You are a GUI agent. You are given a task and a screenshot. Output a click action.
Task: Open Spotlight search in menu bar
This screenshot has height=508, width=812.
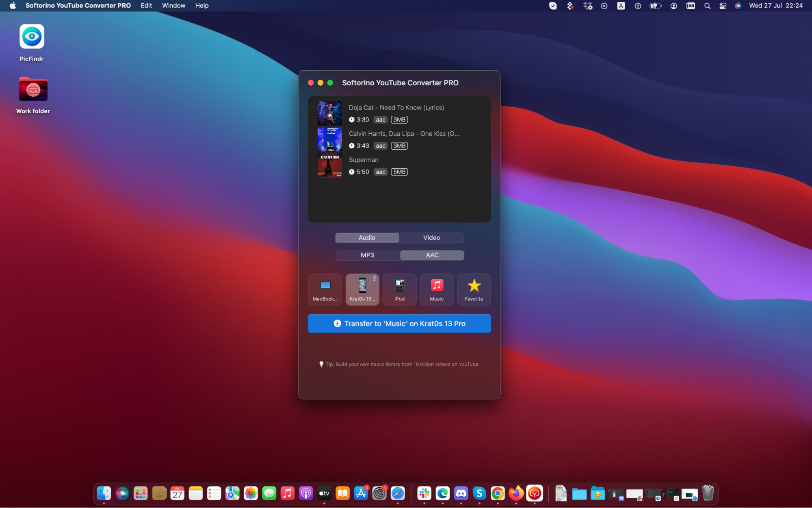point(707,6)
